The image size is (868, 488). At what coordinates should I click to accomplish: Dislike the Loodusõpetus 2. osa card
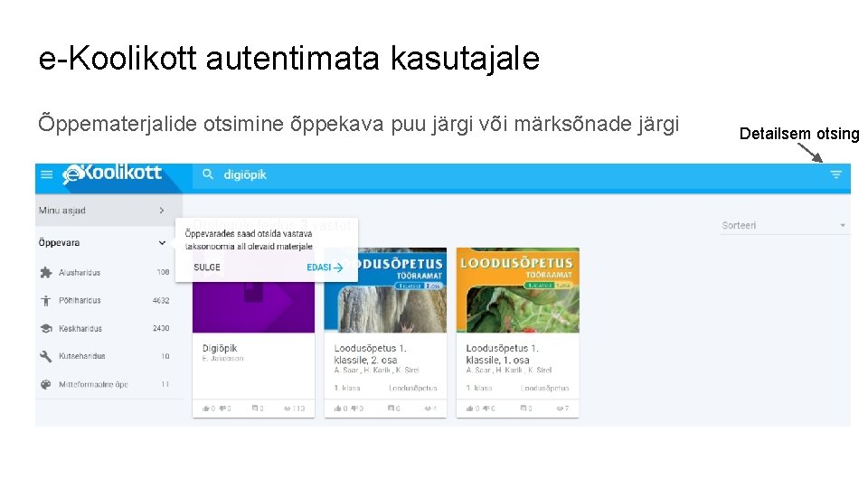(356, 408)
